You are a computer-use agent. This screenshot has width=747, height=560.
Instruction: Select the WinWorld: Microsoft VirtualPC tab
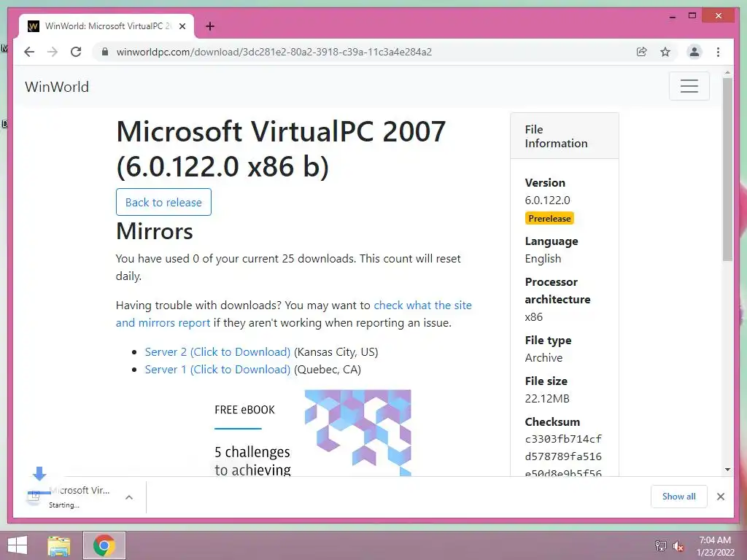point(107,26)
